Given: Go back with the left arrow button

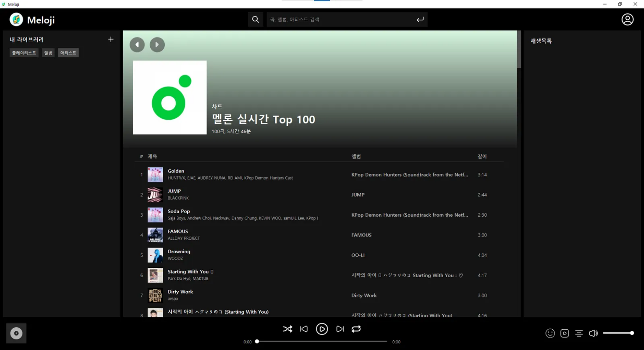Looking at the screenshot, I should [x=137, y=45].
